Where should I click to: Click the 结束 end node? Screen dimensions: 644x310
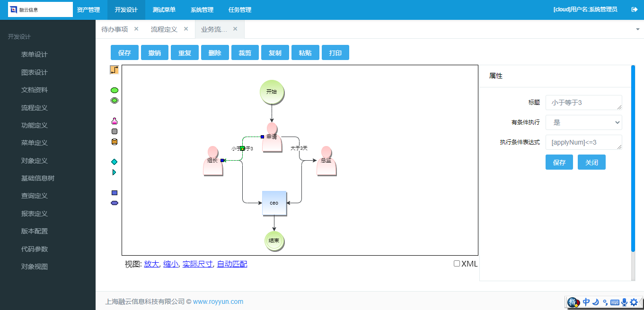[x=274, y=241]
